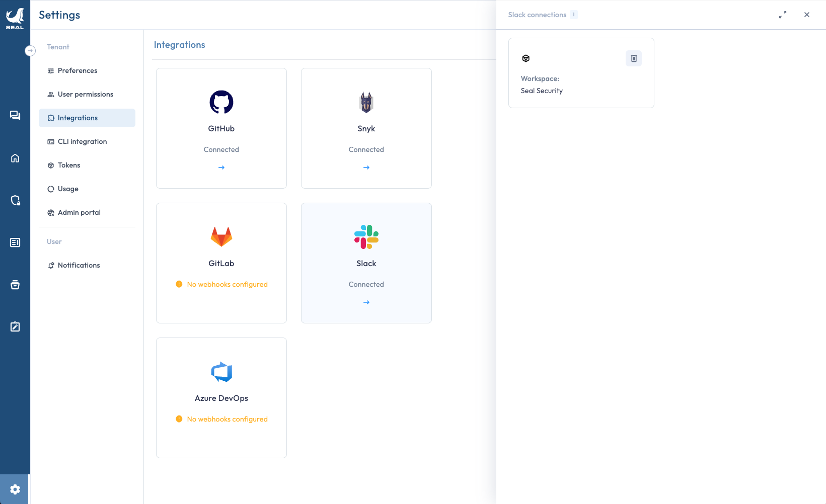Click GitLab No webhooks configured warning

click(x=228, y=284)
